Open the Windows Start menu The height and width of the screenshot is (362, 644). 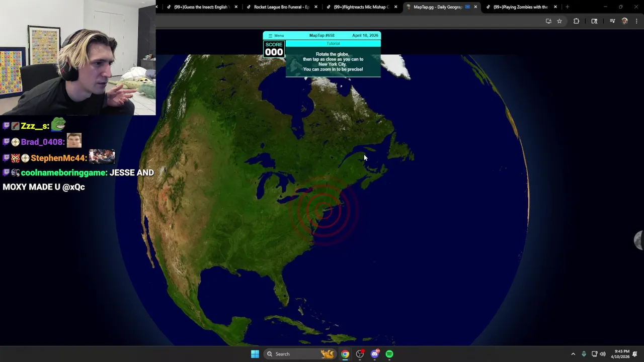[255, 354]
